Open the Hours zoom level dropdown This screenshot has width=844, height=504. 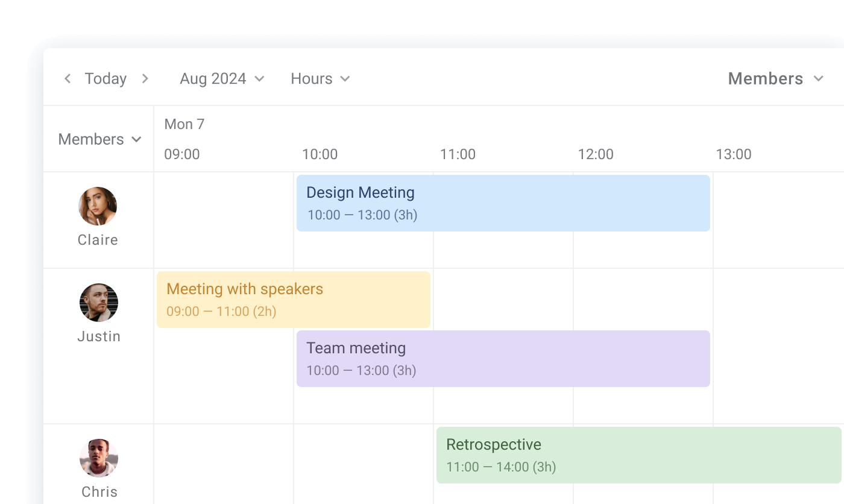(320, 78)
